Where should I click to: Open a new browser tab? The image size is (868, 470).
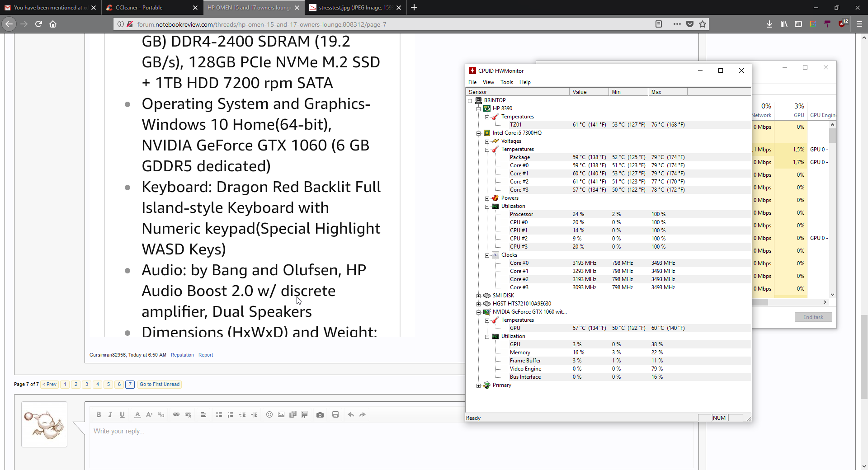pos(414,8)
